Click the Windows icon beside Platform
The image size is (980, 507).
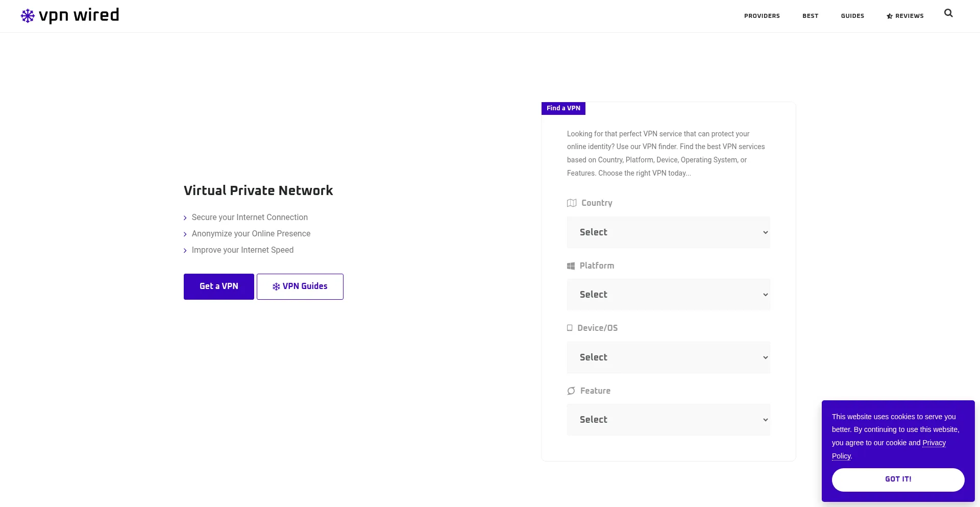point(571,266)
